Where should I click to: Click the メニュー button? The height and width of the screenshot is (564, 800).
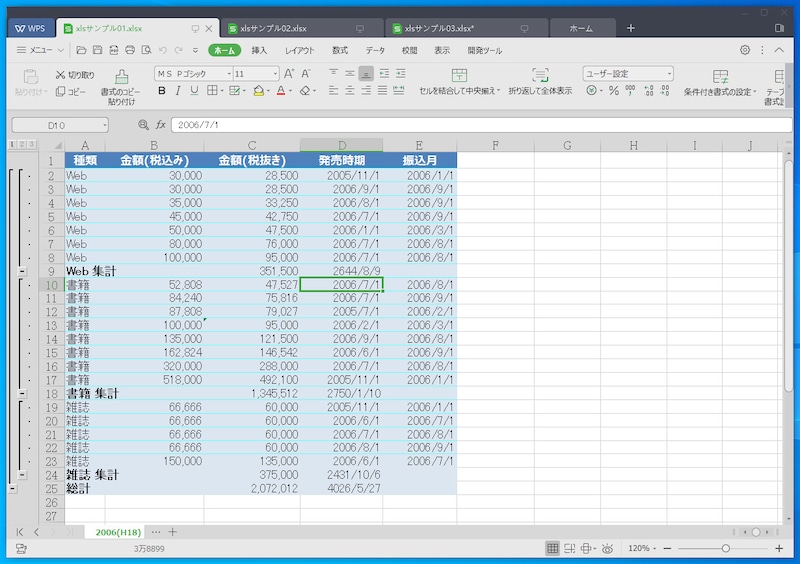[40, 50]
